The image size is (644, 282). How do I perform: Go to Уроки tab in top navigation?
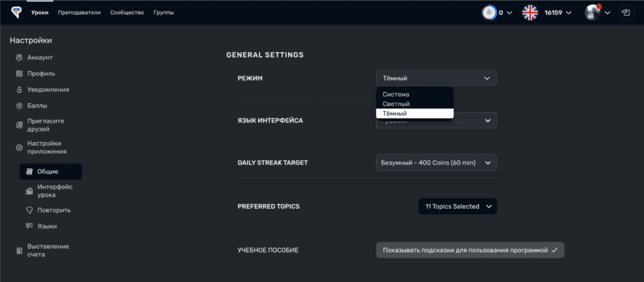click(40, 13)
